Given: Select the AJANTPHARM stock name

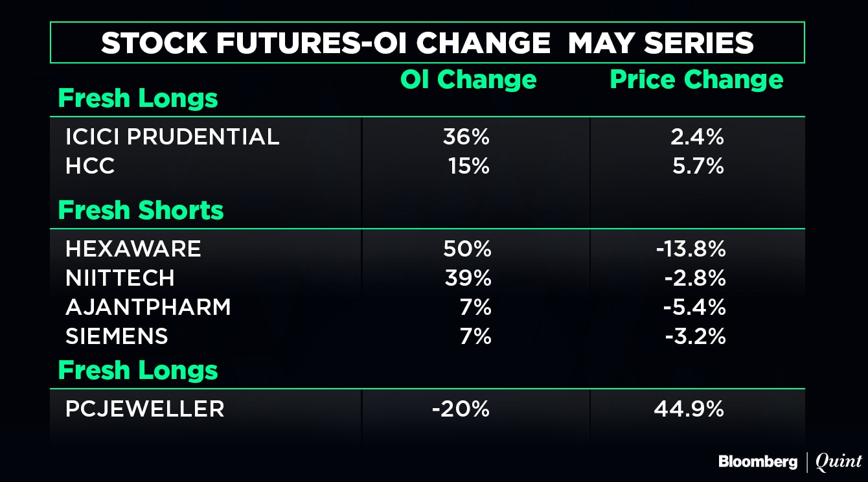Looking at the screenshot, I should click(148, 307).
